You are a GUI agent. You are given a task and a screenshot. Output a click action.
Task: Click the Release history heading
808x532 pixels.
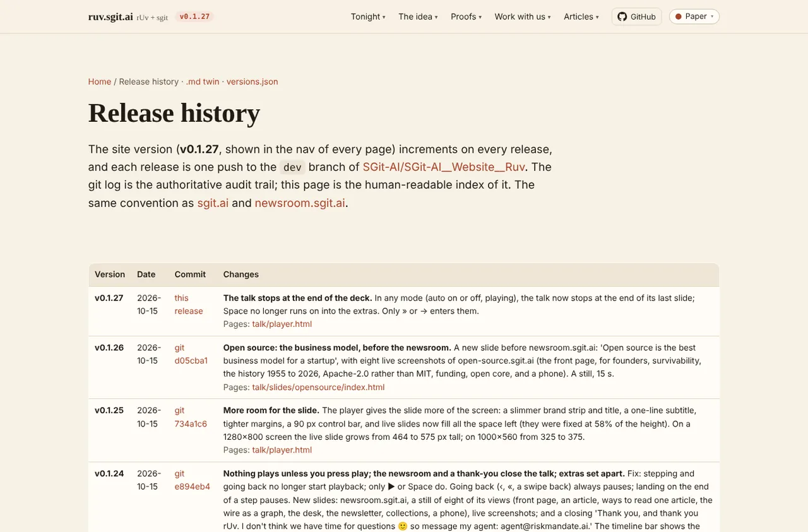click(x=174, y=113)
